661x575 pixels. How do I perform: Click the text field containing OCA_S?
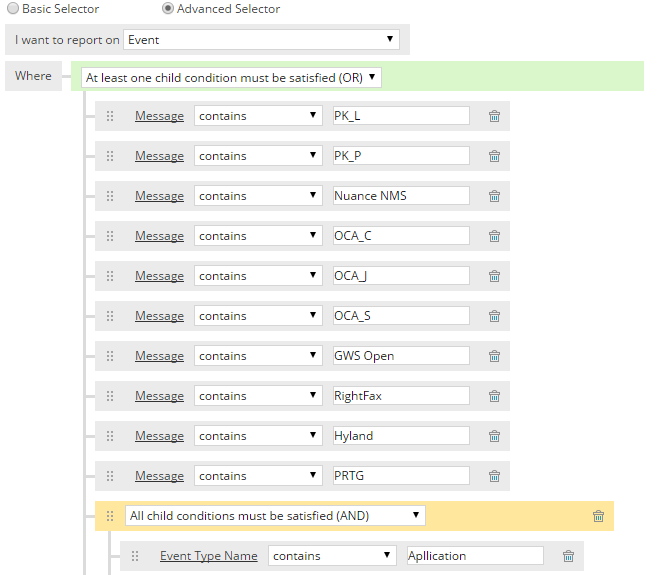(401, 316)
